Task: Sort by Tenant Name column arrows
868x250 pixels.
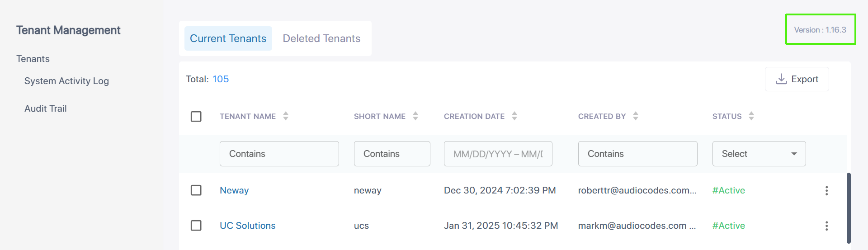Action: 286,116
